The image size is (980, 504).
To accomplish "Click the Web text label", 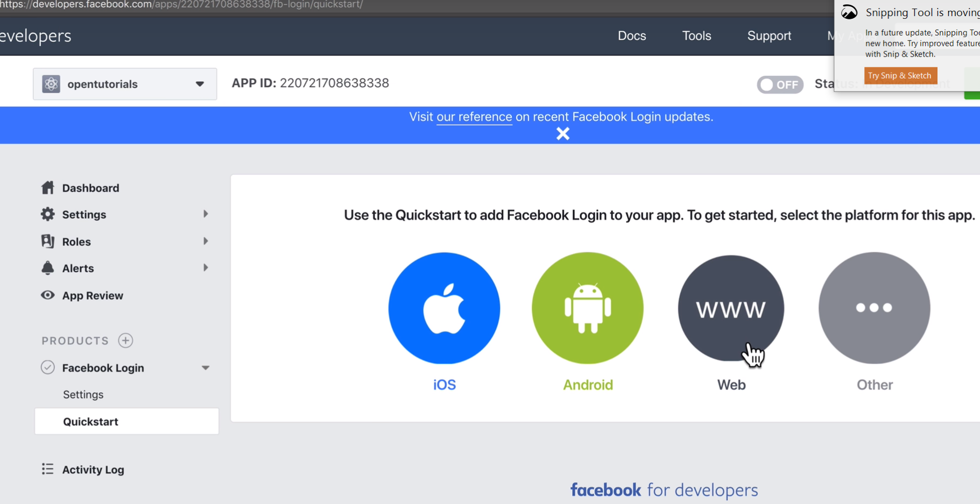I will (731, 385).
